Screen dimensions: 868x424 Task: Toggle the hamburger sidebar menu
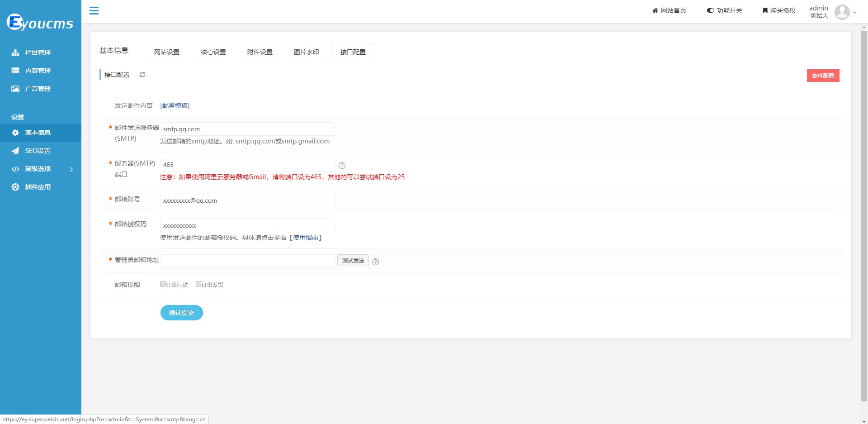click(x=94, y=10)
